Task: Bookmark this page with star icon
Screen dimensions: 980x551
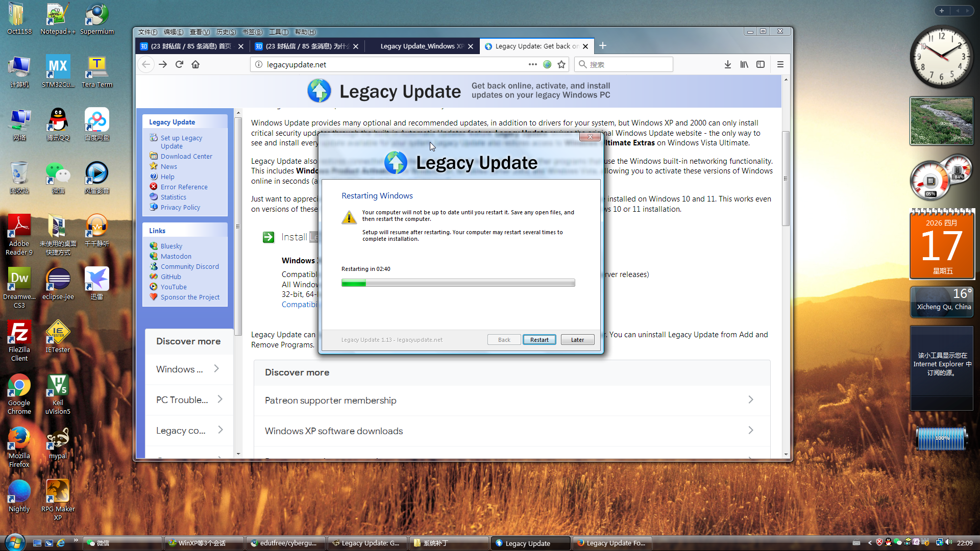Action: click(561, 64)
